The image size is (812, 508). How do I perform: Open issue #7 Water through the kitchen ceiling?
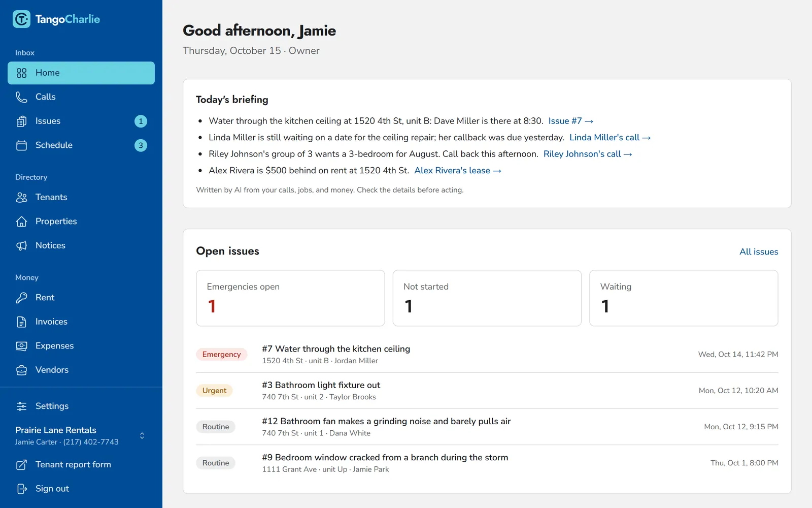tap(487, 355)
